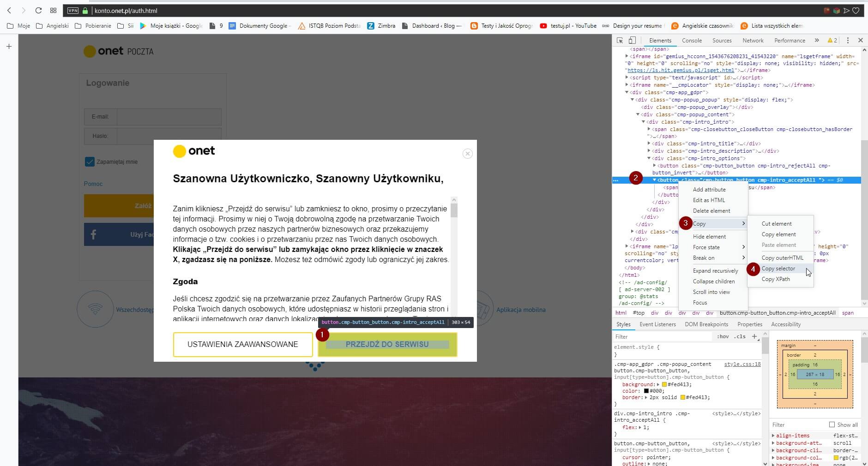Click the VPN badge in address bar
868x466 pixels.
pyautogui.click(x=72, y=10)
